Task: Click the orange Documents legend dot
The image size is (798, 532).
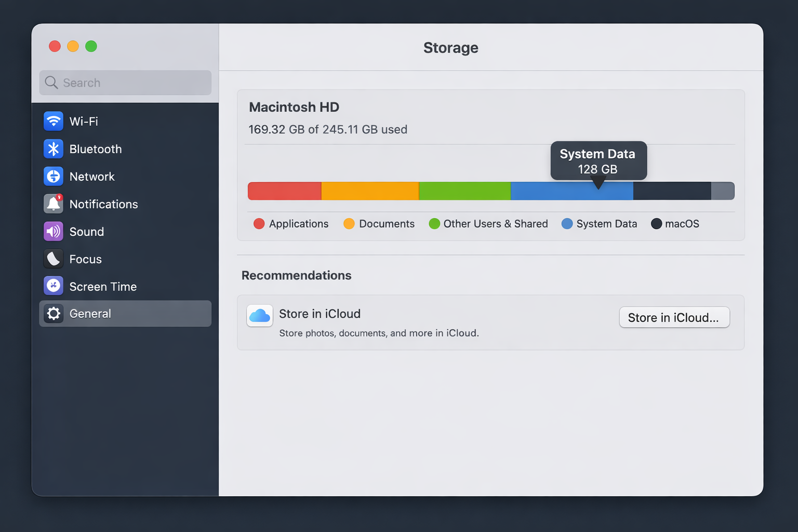Action: pyautogui.click(x=349, y=224)
